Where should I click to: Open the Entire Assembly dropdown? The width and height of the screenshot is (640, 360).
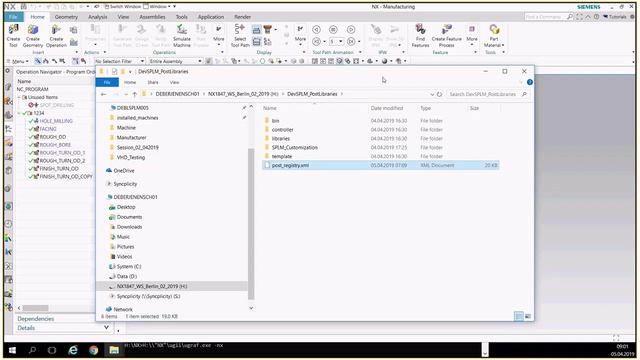[176, 61]
